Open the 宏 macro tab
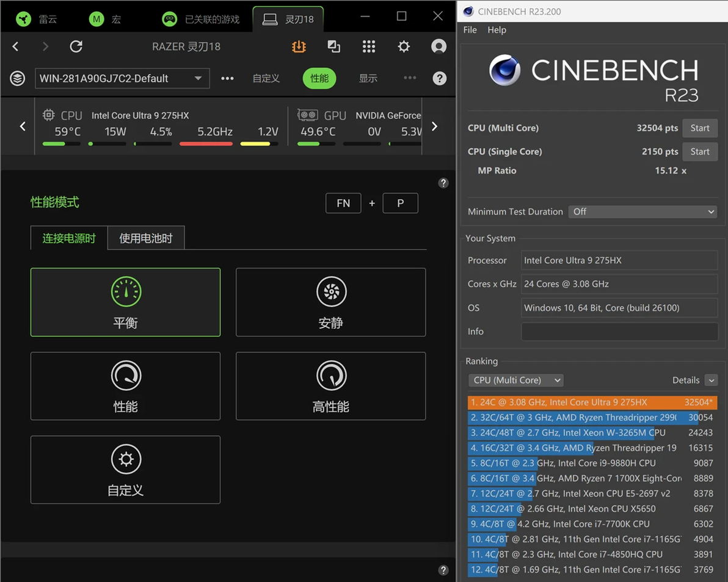 105,19
